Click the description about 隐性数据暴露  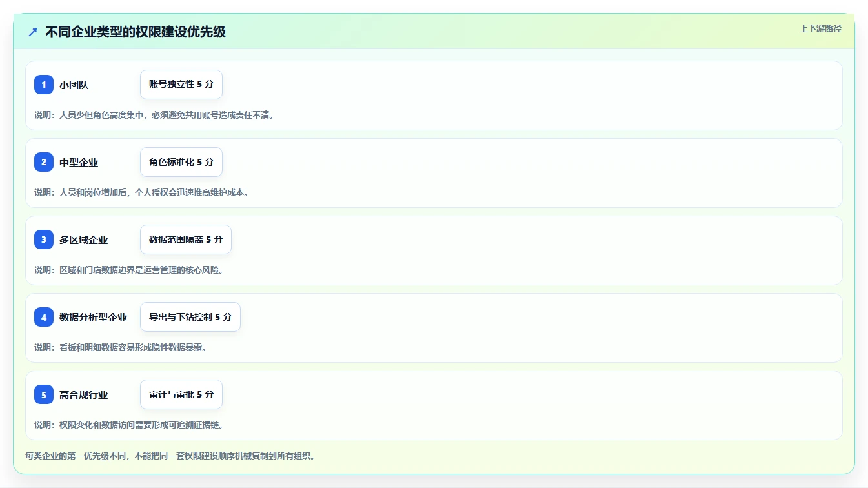point(120,347)
